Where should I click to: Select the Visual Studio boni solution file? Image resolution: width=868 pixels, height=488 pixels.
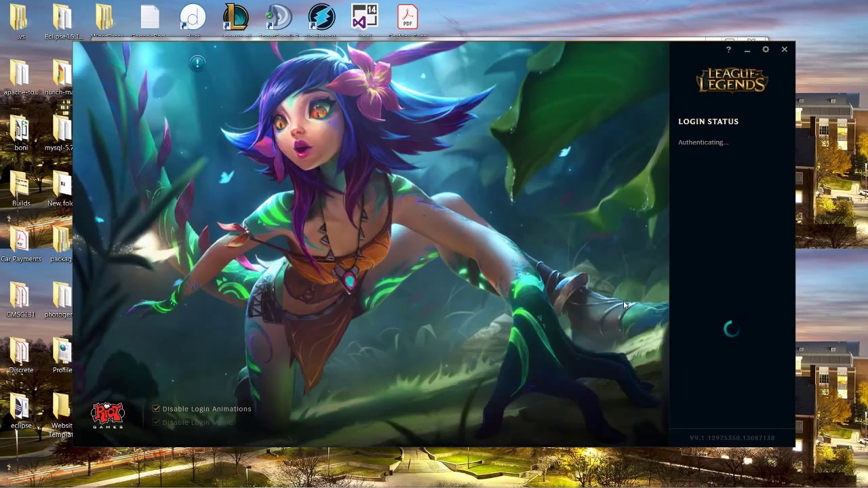click(365, 20)
